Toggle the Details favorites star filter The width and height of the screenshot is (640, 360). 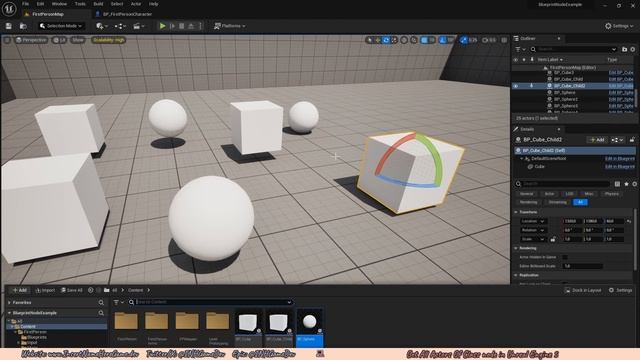point(626,184)
